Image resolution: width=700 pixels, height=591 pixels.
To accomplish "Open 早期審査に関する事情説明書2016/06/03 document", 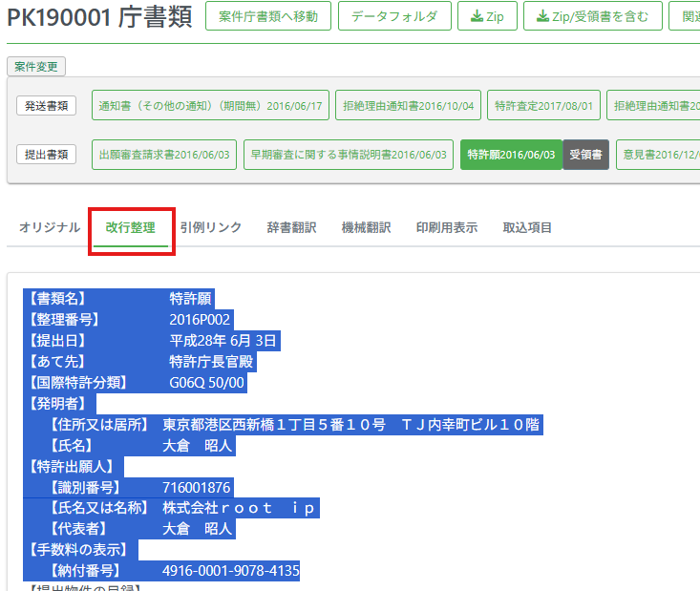I will (x=348, y=154).
